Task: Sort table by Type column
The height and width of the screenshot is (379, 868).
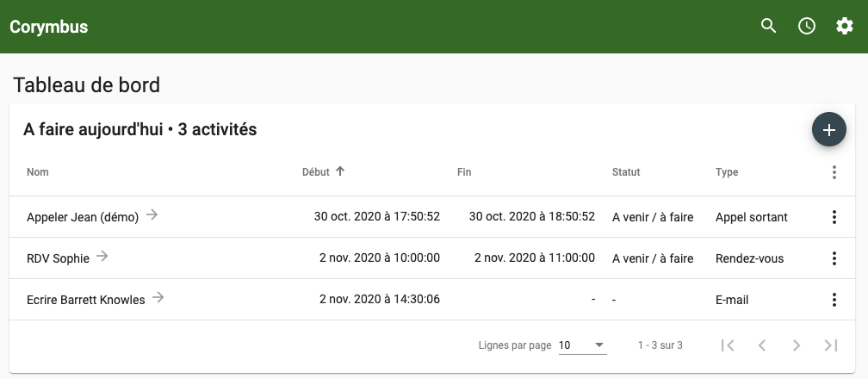Action: point(727,172)
